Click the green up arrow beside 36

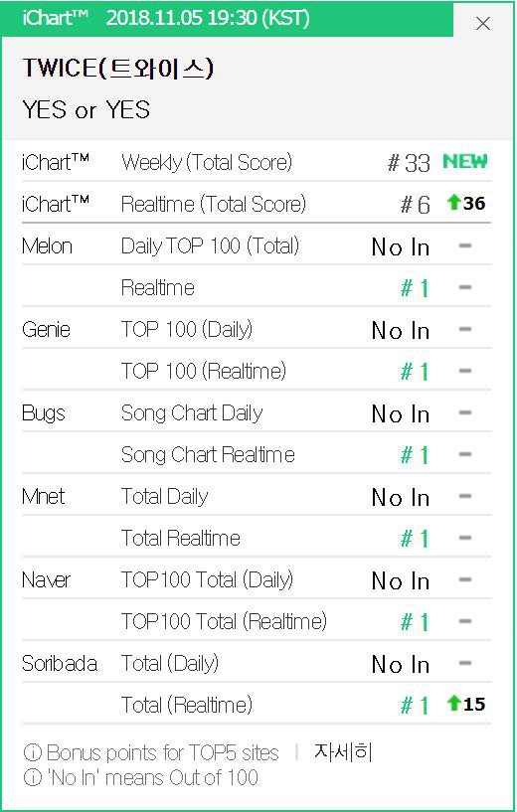453,202
